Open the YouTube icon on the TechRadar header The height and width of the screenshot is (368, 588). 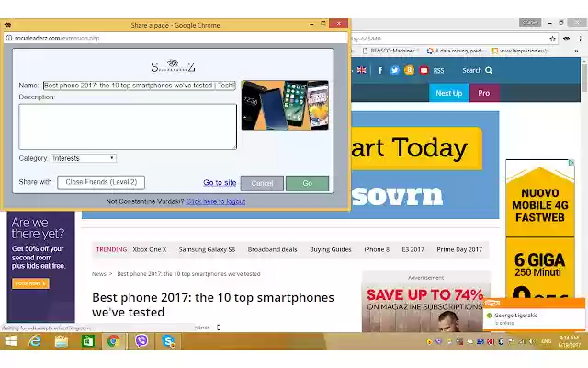(x=424, y=70)
